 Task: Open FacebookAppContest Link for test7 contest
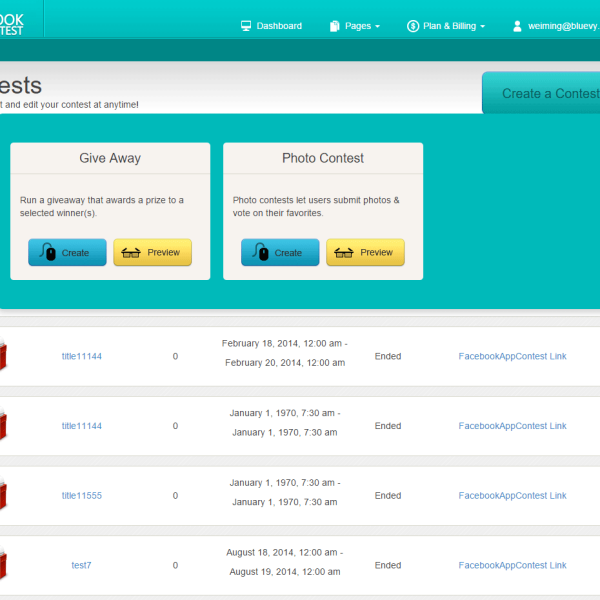point(512,566)
